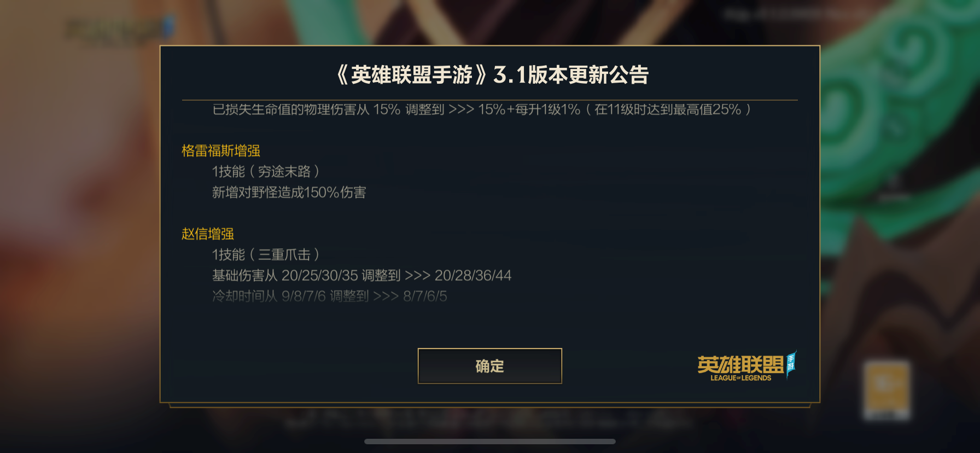980x453 pixels.
Task: Select the 赵信增强 section heading
Action: click(208, 234)
